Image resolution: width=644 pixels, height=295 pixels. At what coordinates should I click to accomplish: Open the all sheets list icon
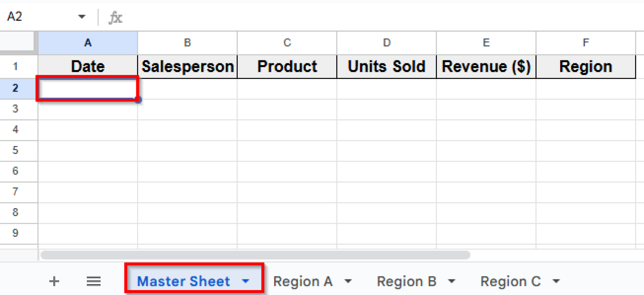tap(93, 281)
